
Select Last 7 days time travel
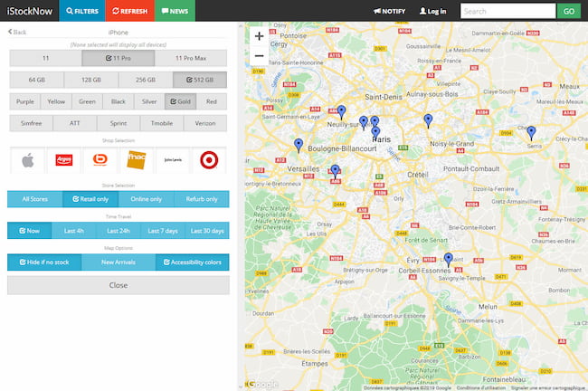pyautogui.click(x=162, y=231)
